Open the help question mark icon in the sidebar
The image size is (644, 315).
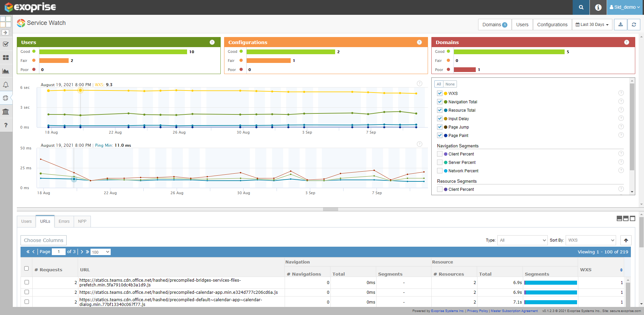[6, 125]
